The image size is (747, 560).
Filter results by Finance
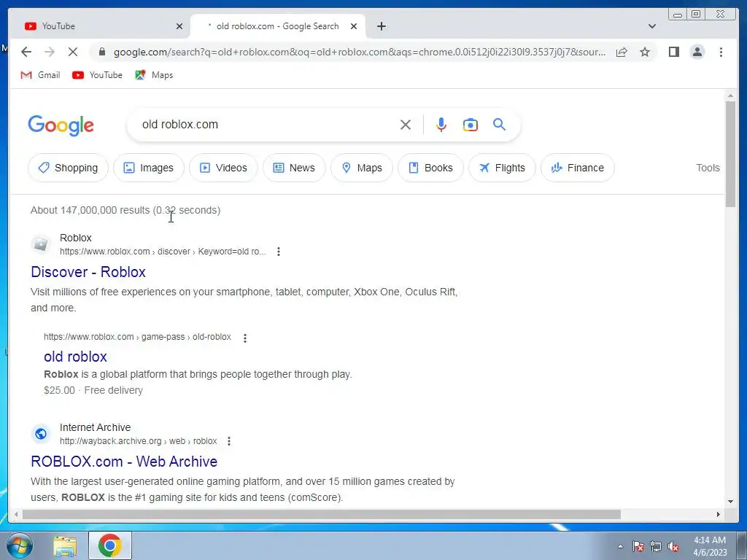click(x=578, y=168)
